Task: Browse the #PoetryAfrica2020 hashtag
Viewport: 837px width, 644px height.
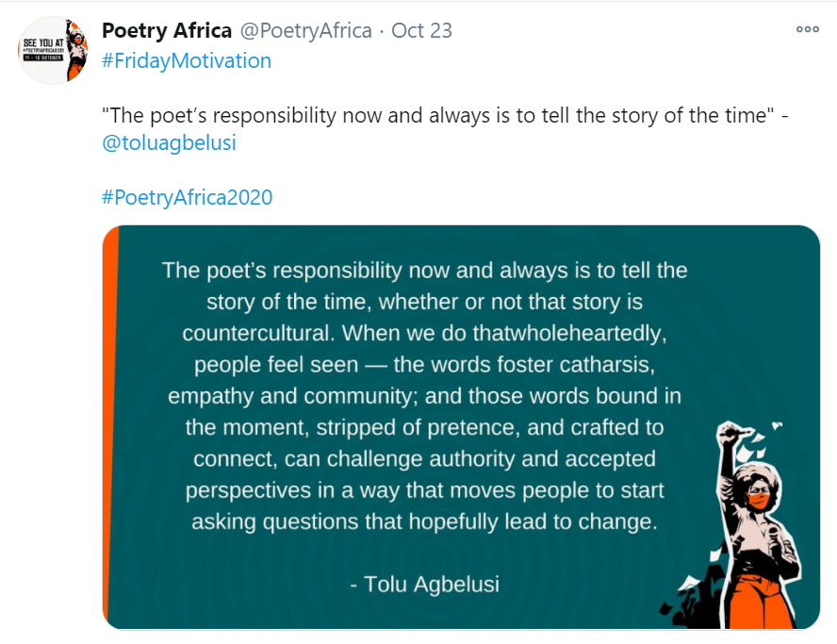Action: point(187,198)
